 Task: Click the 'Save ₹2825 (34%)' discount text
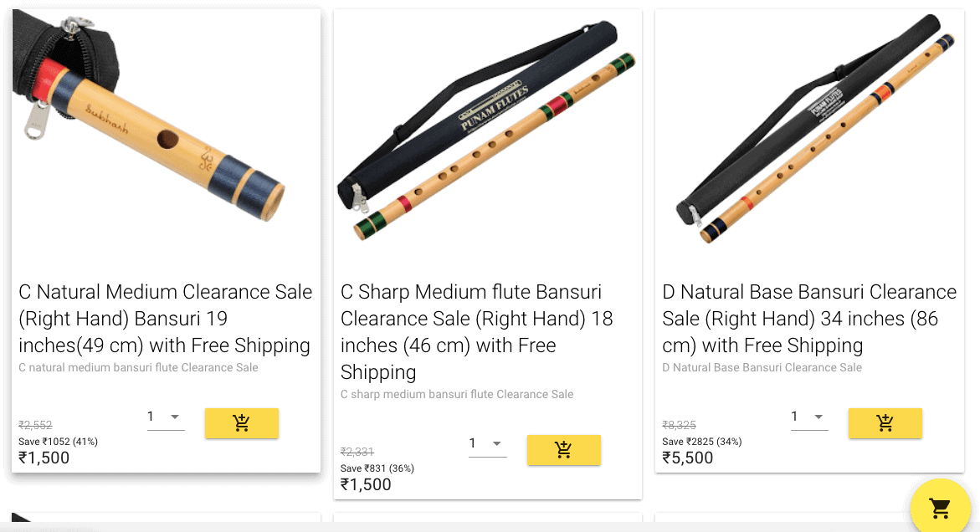[702, 442]
